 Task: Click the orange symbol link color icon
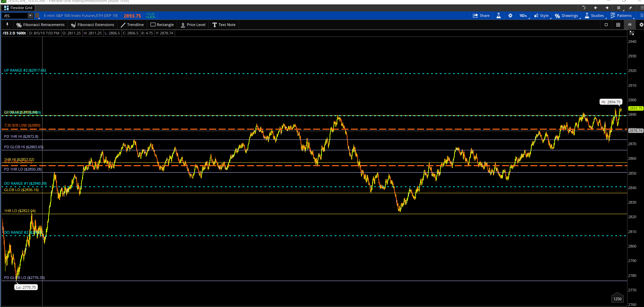(x=37, y=16)
